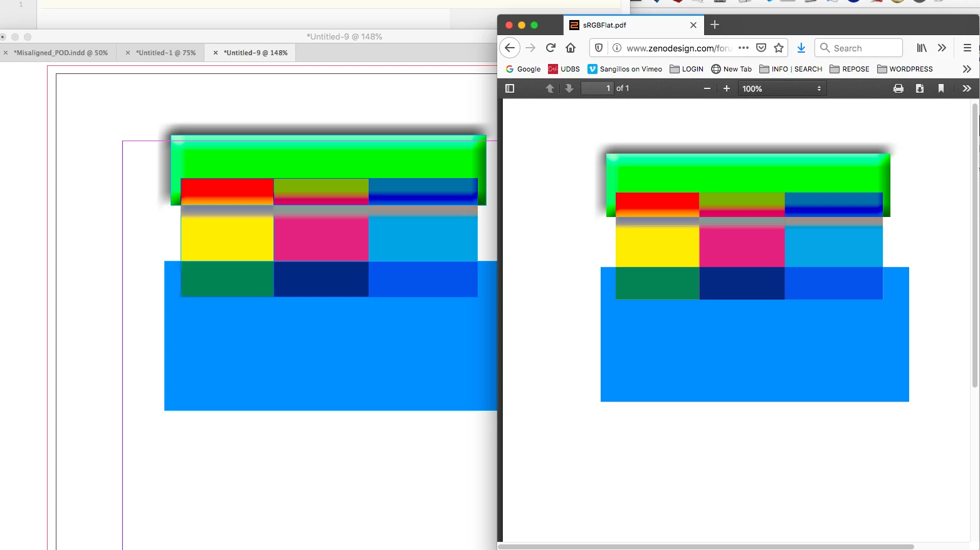The image size is (980, 550).
Task: Select the sRGBFlat.pdf browser tab
Action: click(633, 25)
